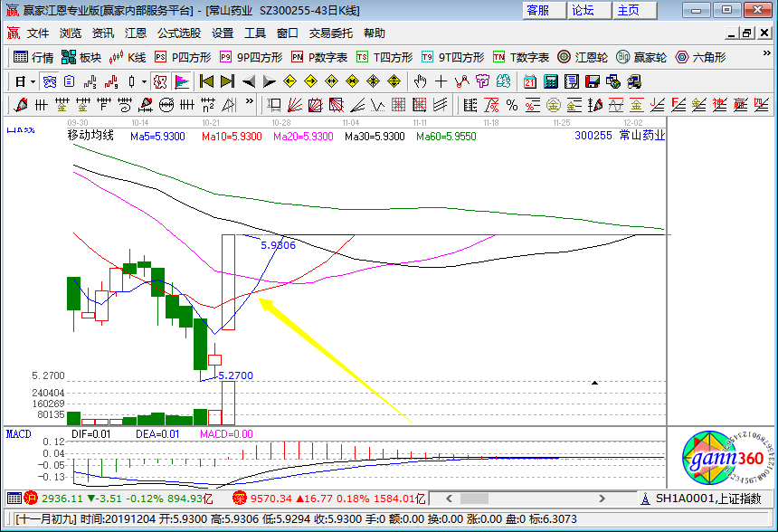The height and width of the screenshot is (532, 778).
Task: Expand the drawing toolbar overflow chevron
Action: [249, 101]
